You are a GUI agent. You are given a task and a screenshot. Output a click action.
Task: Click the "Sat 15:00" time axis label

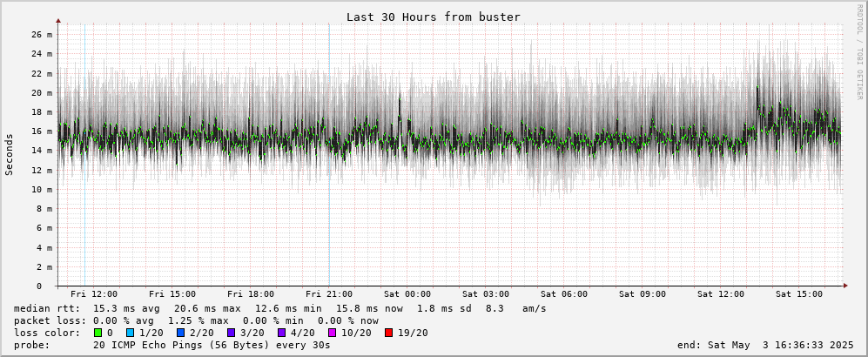coord(799,294)
